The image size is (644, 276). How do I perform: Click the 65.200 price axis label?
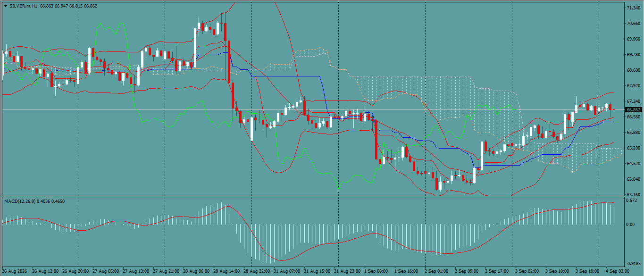[x=633, y=148]
